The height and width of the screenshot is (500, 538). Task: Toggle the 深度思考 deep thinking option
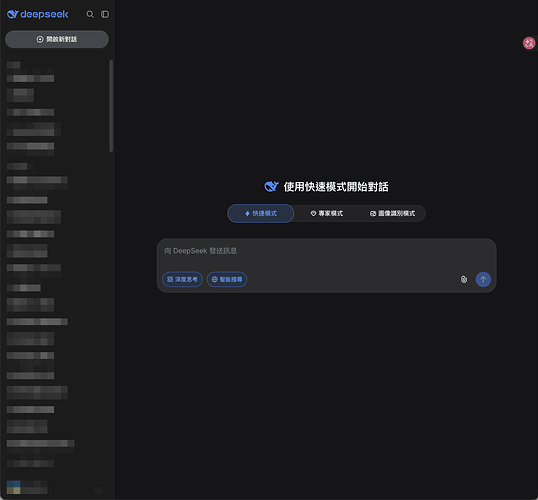coord(182,279)
